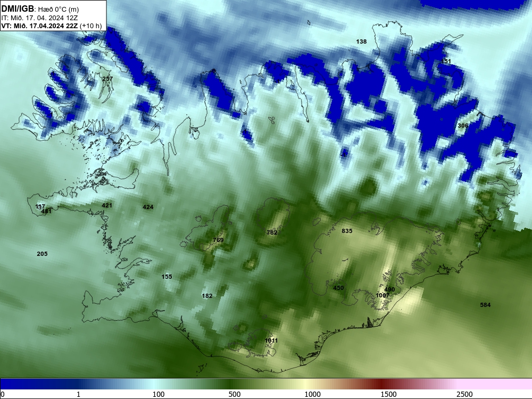
Task: Click the map value 584
Action: pos(485,305)
